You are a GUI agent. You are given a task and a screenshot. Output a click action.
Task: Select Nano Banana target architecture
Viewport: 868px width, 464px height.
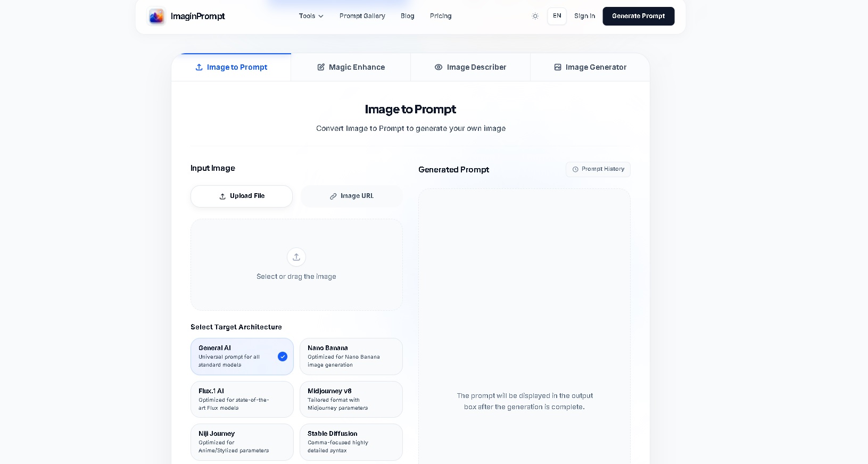pyautogui.click(x=351, y=357)
